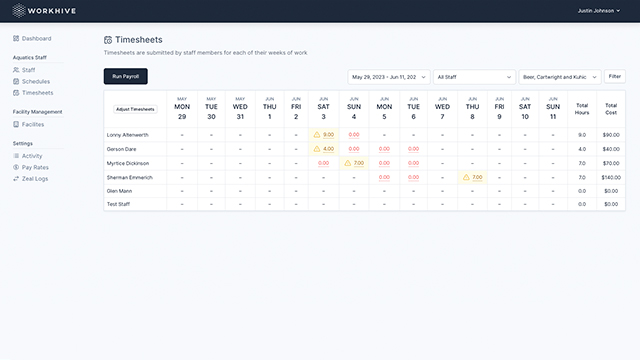
Task: Click the SAT 3 column header
Action: [x=323, y=109]
